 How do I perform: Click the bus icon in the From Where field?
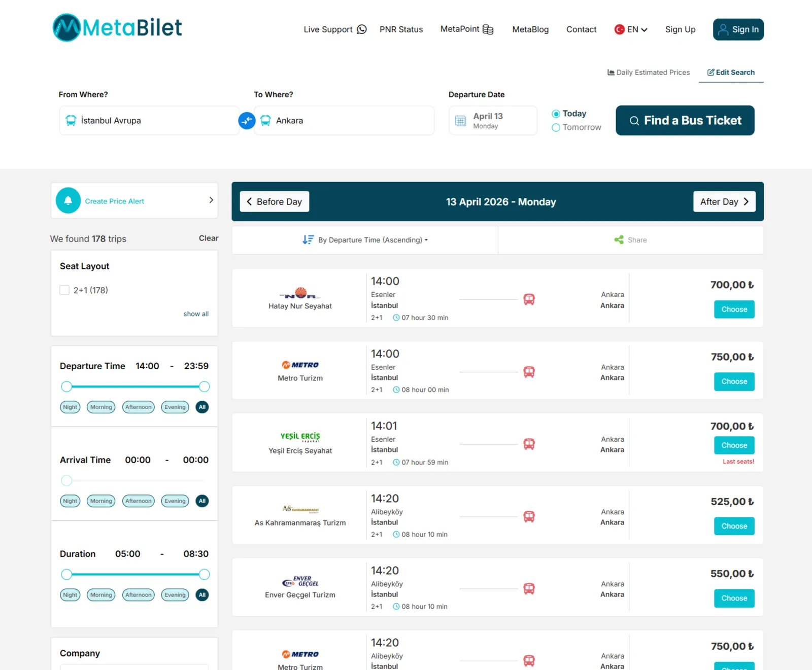point(70,120)
